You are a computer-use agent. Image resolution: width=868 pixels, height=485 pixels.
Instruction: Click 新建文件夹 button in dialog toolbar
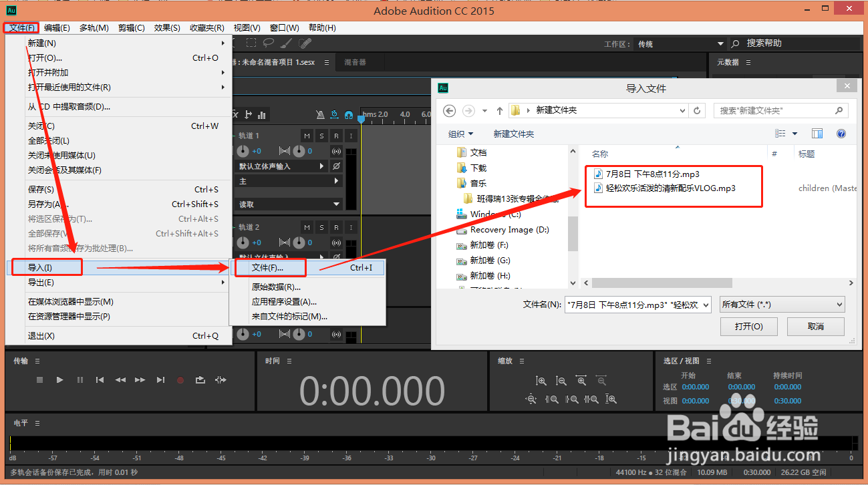click(x=514, y=134)
